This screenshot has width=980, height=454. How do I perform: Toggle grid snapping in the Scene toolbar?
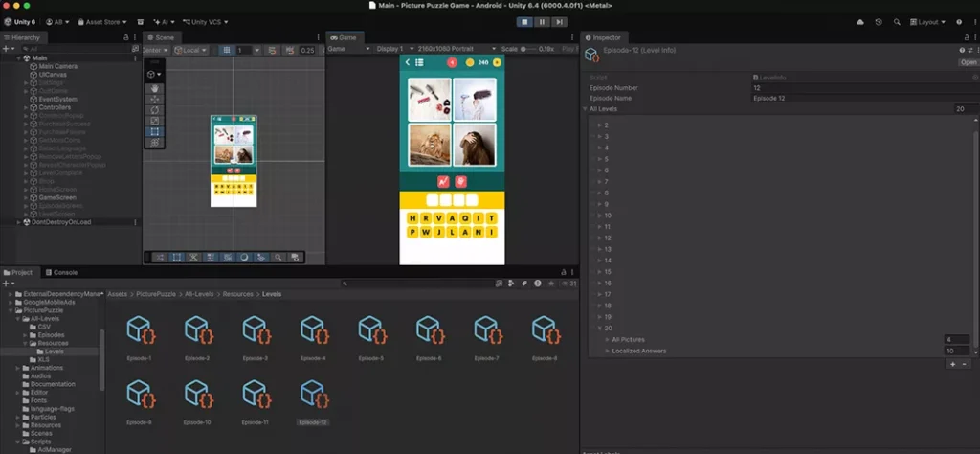click(272, 50)
